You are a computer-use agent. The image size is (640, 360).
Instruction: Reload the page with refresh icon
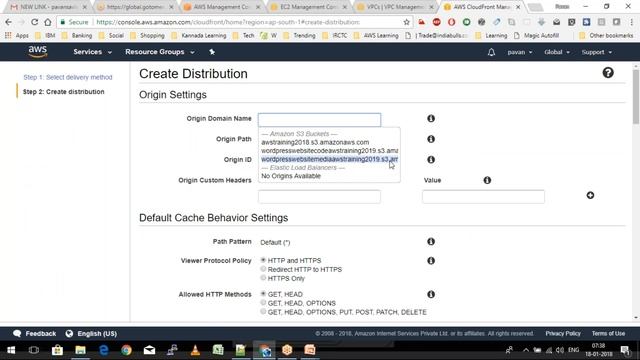(x=34, y=22)
